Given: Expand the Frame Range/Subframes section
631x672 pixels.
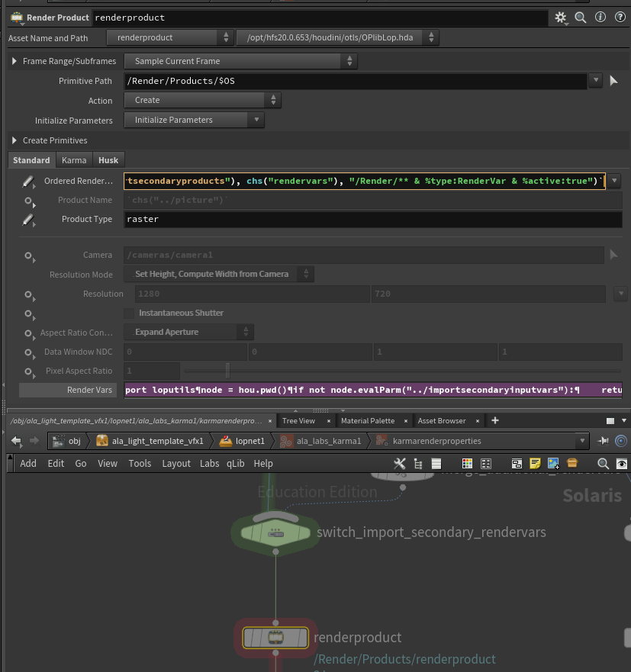Looking at the screenshot, I should (14, 61).
